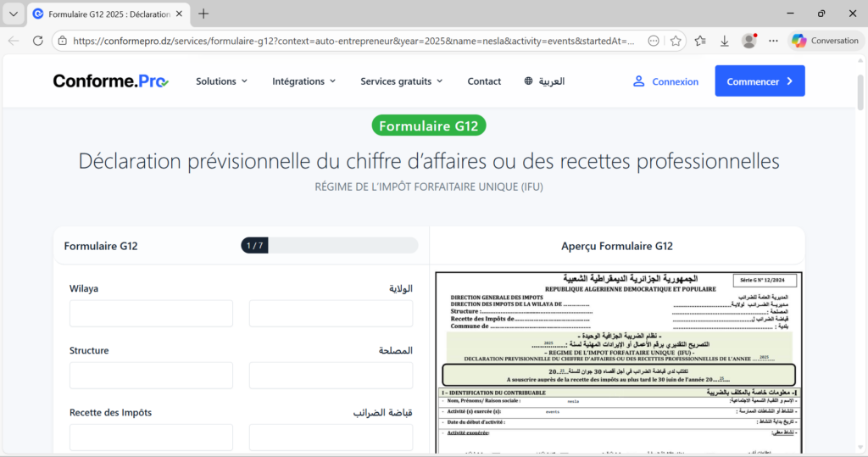This screenshot has width=868, height=457.
Task: Expand the Services gratuits dropdown menu
Action: pyautogui.click(x=401, y=81)
